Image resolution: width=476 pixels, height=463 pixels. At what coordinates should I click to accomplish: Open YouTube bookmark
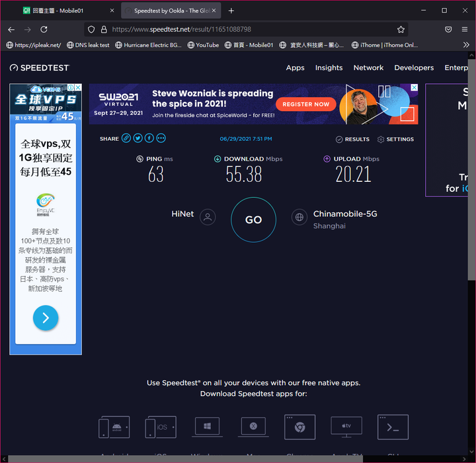coord(203,45)
